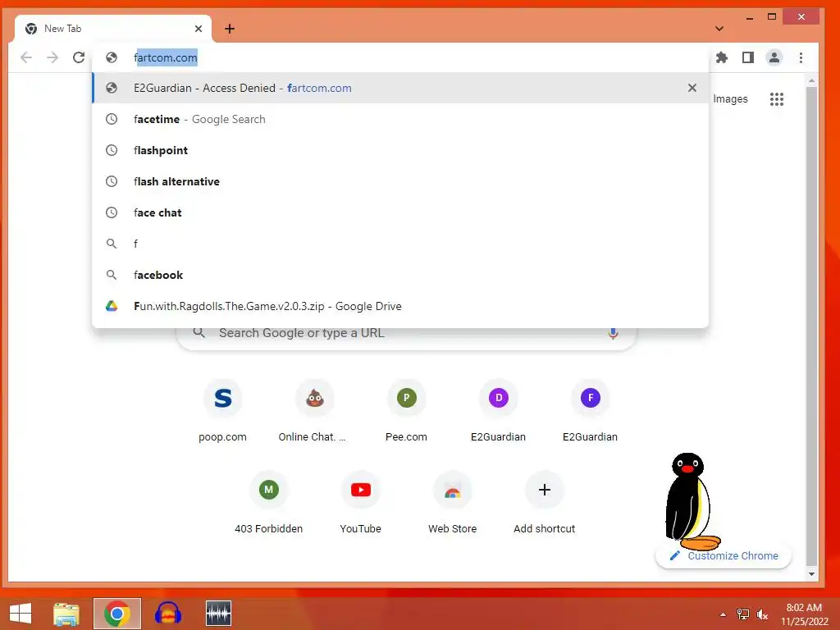Select the facebook search suggestion
Screen dimensions: 840x630
[x=400, y=275]
